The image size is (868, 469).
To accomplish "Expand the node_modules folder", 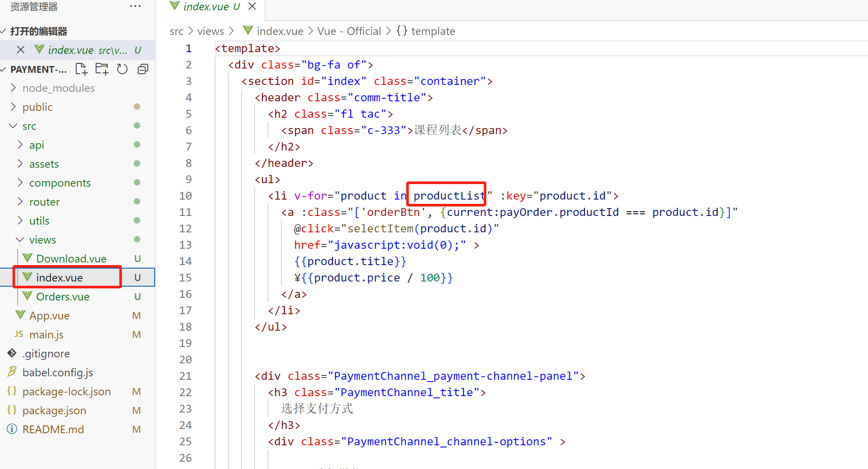I will point(58,88).
